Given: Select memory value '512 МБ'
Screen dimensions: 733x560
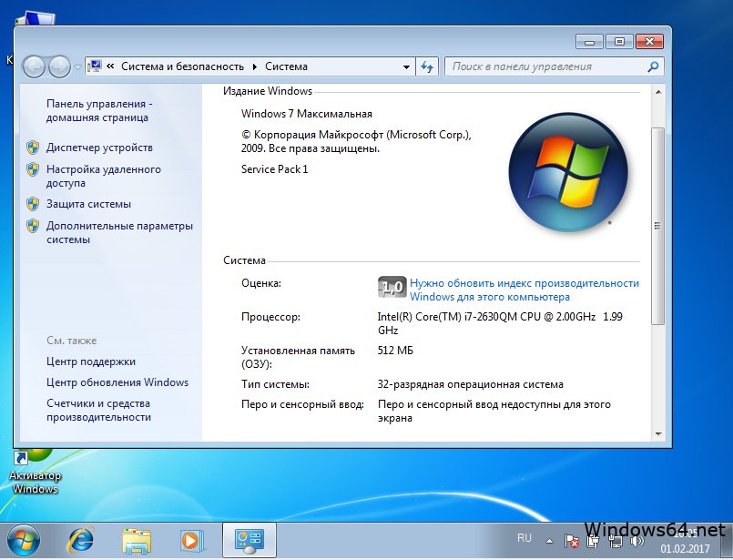Looking at the screenshot, I should pyautogui.click(x=395, y=351).
